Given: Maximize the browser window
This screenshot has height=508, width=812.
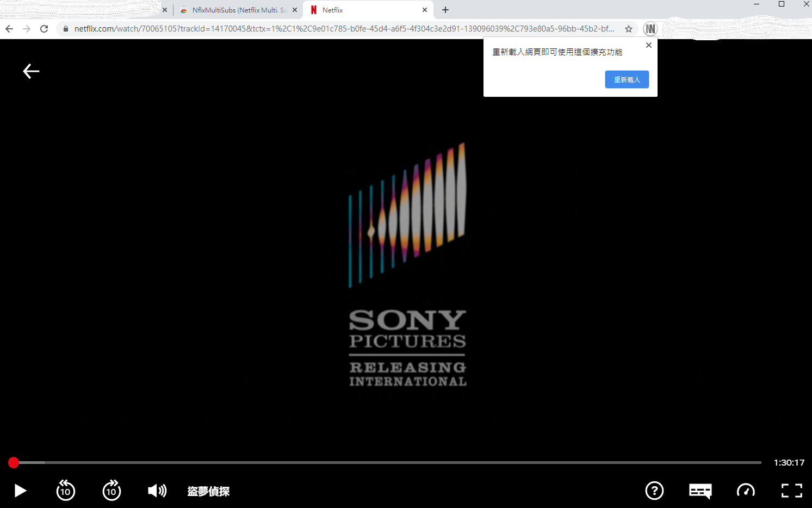Looking at the screenshot, I should (x=782, y=4).
